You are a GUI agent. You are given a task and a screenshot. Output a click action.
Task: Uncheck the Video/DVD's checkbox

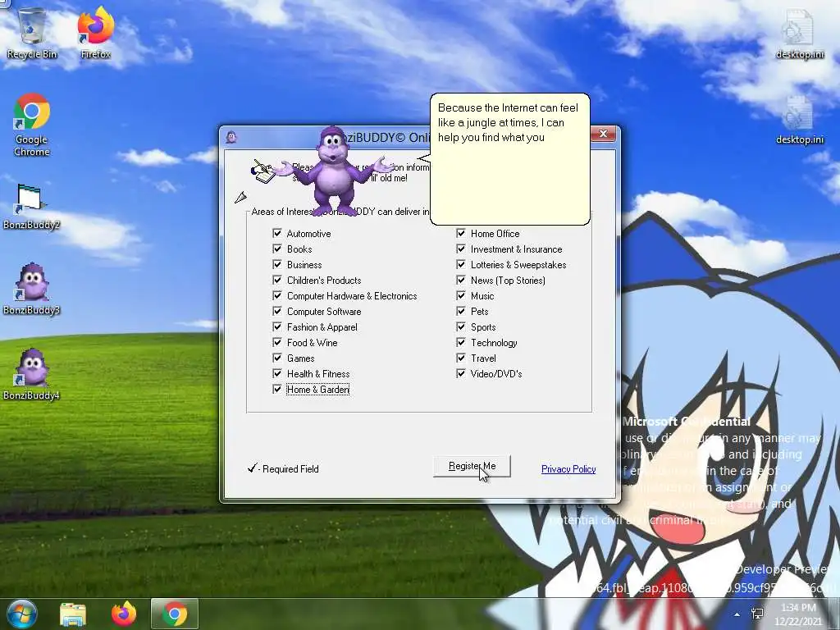pyautogui.click(x=461, y=373)
